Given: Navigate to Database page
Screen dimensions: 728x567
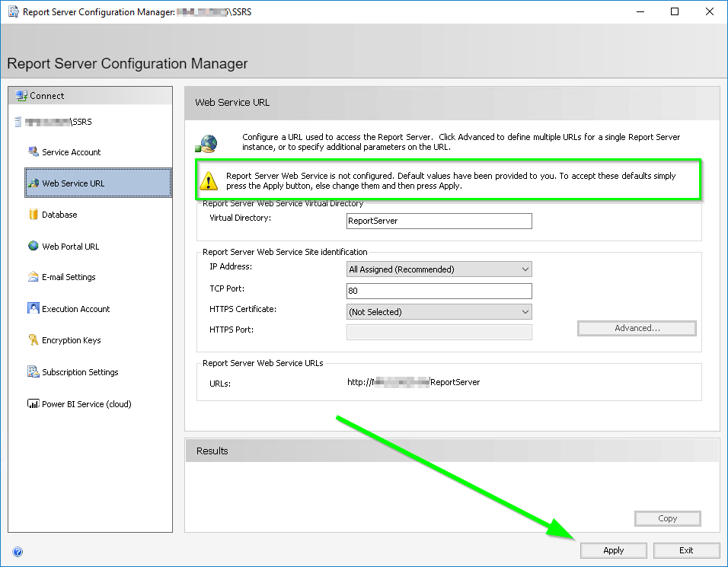Looking at the screenshot, I should pyautogui.click(x=59, y=215).
